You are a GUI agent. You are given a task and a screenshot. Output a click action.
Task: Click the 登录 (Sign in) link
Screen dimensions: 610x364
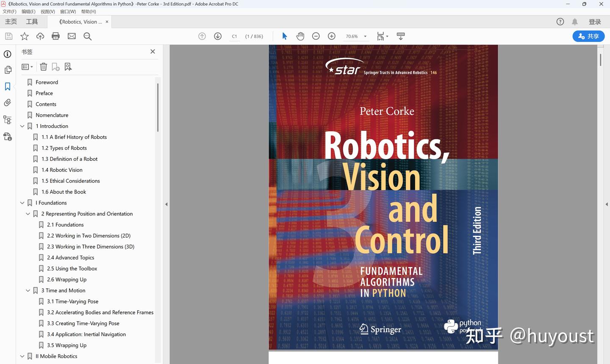click(x=595, y=22)
